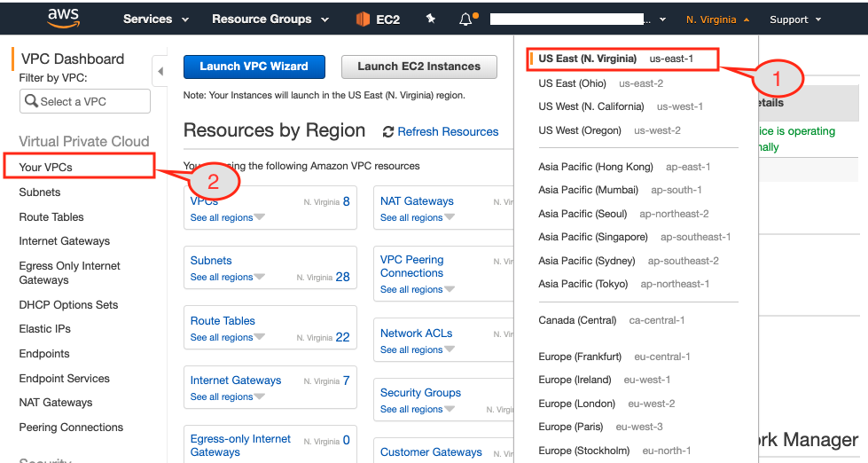Open the Resource Groups dropdown
Image resolution: width=868 pixels, height=463 pixels.
270,20
